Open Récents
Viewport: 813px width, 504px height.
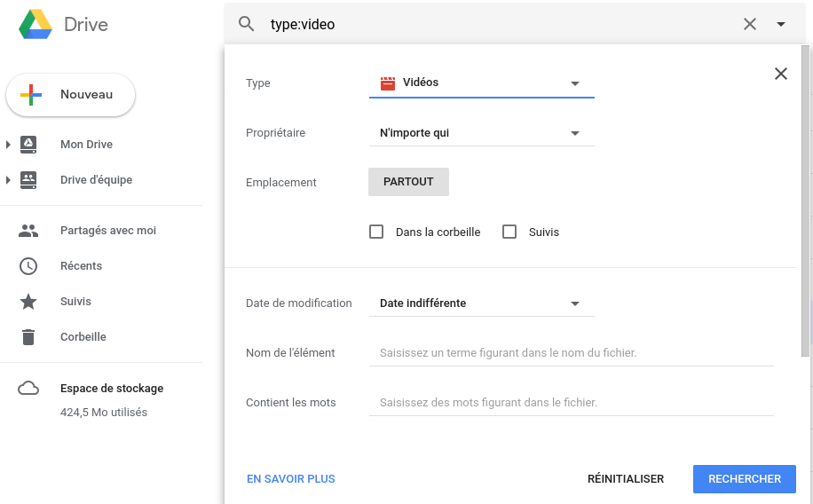point(81,266)
